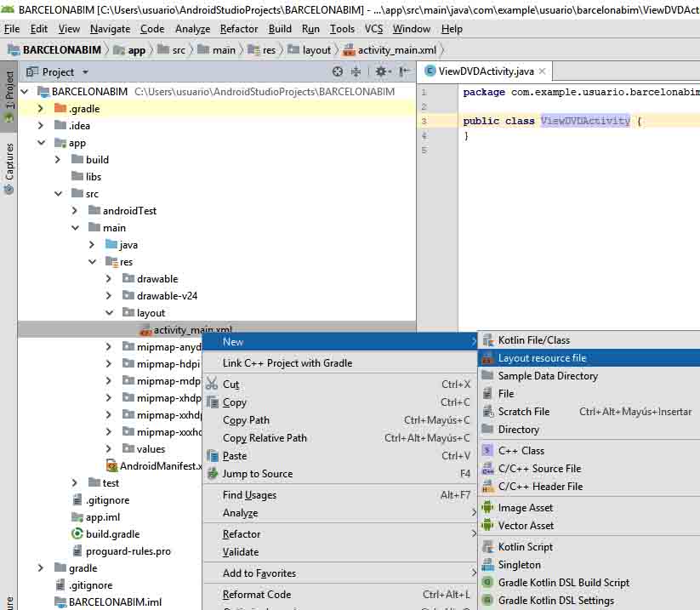Click the 'app' breadcrumb in navigation bar
Image resolution: width=700 pixels, height=610 pixels.
click(136, 50)
